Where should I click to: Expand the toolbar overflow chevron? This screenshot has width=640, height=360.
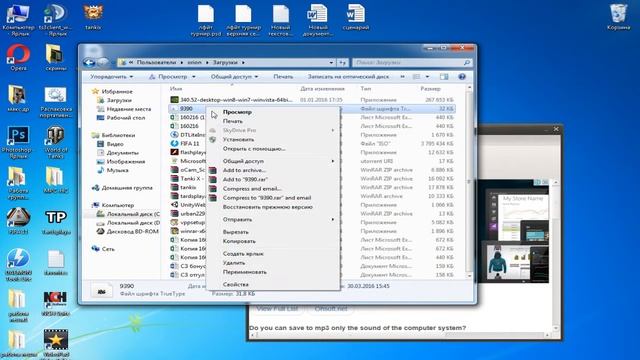402,77
